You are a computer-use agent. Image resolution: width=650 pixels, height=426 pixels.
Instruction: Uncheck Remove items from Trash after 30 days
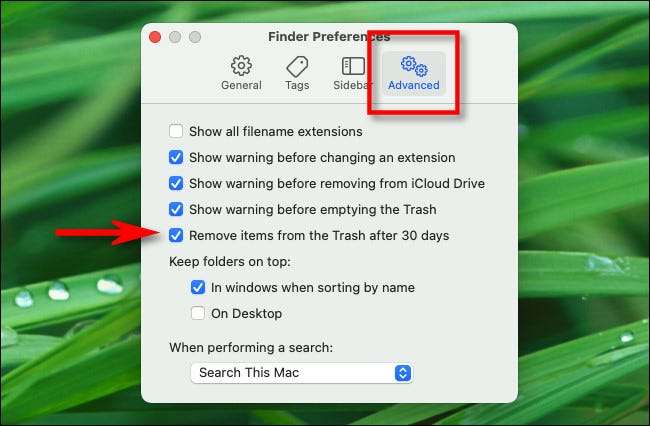[x=176, y=235]
